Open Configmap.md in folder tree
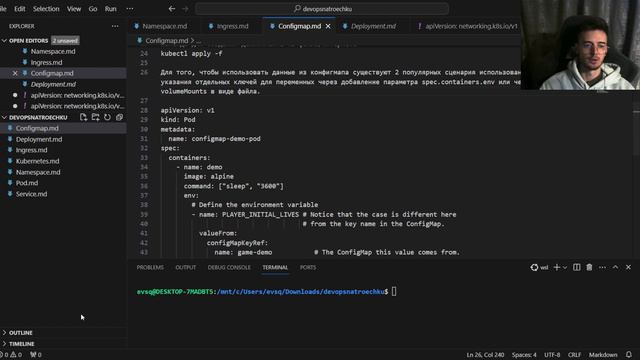The width and height of the screenshot is (640, 360). 37,128
